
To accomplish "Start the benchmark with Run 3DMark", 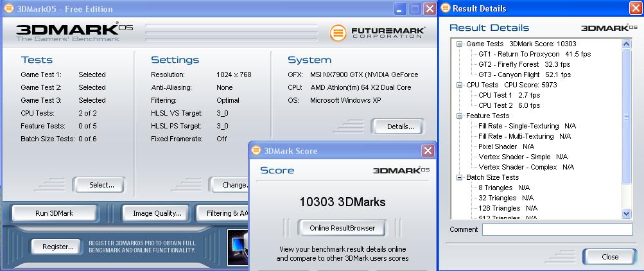I will click(x=54, y=213).
